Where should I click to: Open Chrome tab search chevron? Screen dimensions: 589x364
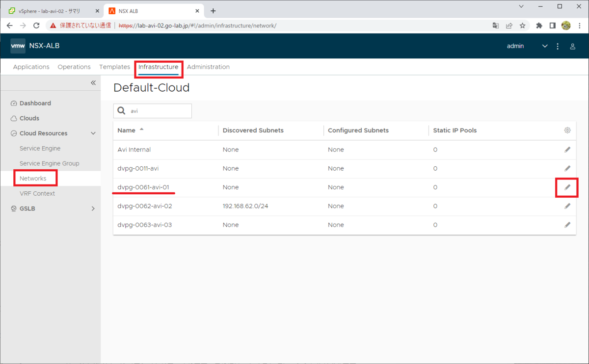pyautogui.click(x=521, y=6)
